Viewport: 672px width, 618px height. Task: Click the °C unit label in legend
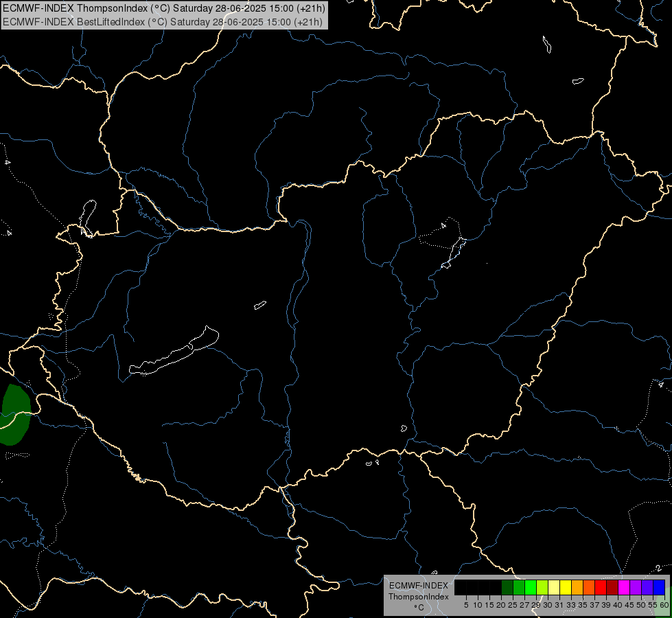419,608
